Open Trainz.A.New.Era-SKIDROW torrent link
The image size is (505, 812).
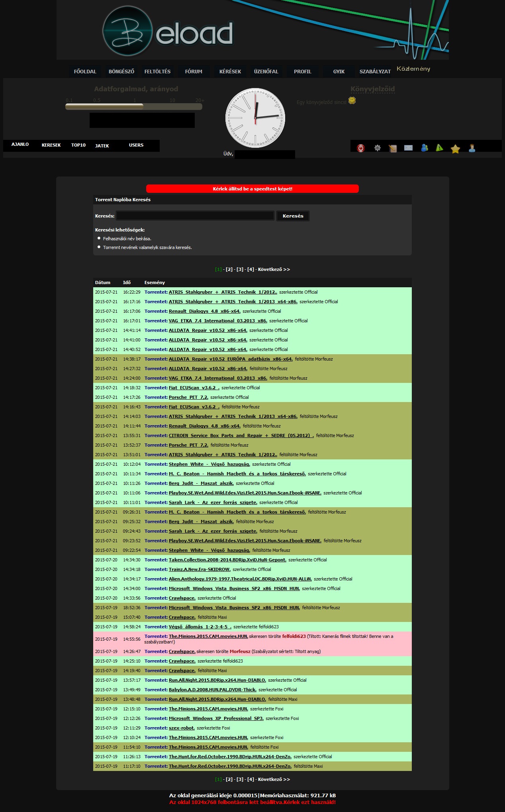200,569
